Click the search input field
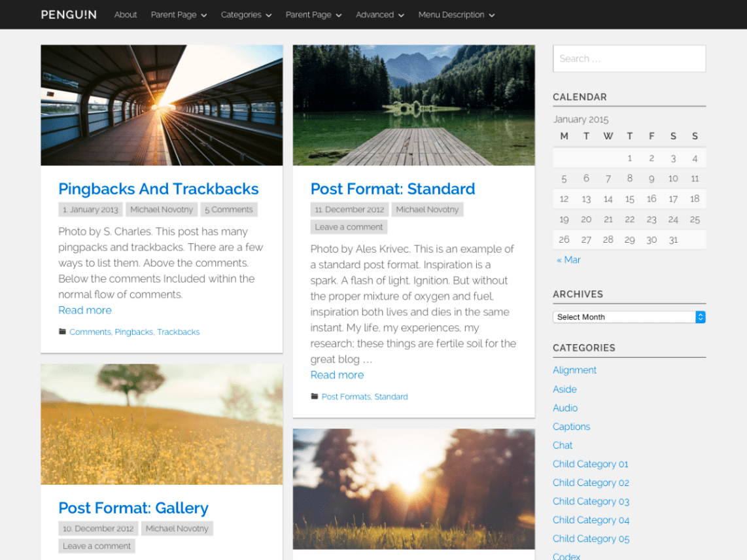Image resolution: width=747 pixels, height=560 pixels. coord(629,58)
